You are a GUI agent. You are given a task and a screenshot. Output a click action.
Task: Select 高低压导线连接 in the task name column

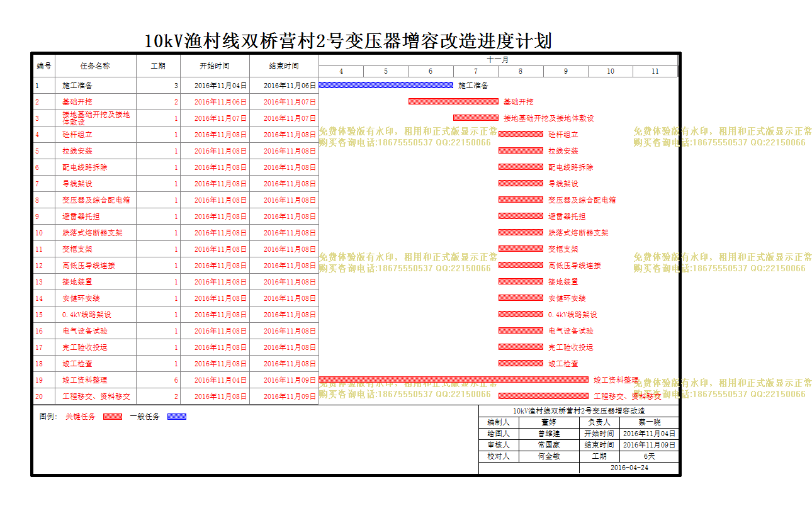(89, 266)
